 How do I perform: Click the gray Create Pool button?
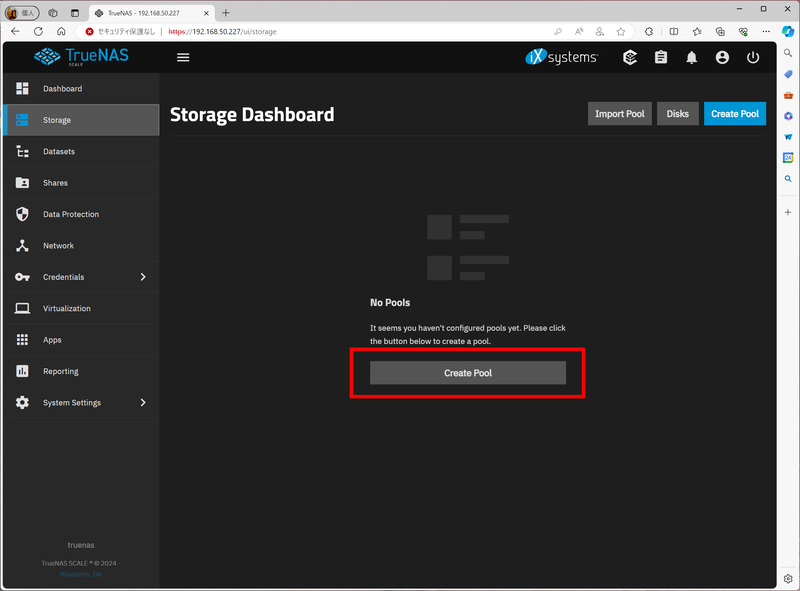click(467, 373)
